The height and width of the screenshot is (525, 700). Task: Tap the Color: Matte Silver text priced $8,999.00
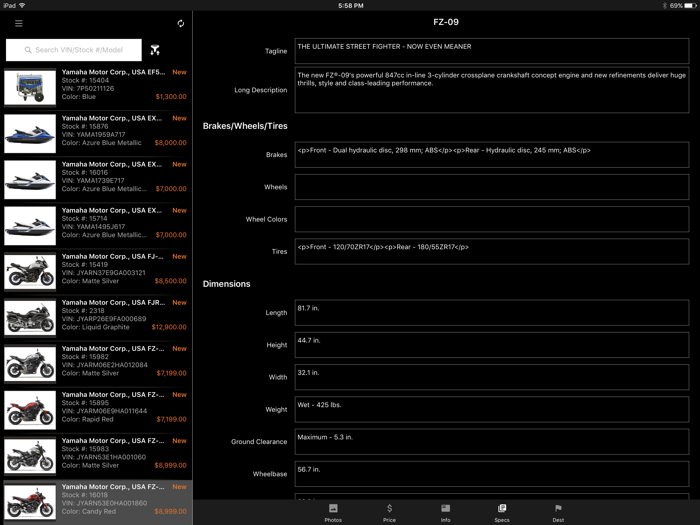click(90, 465)
